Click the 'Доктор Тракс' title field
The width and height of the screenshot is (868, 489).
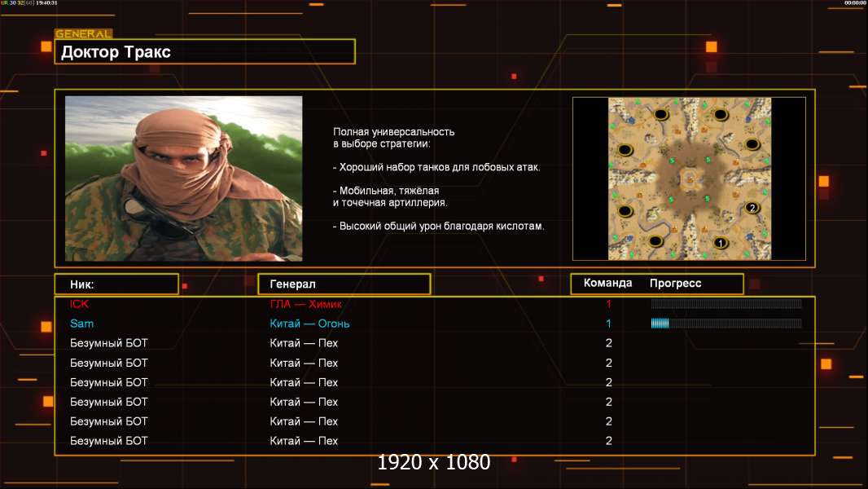tap(205, 51)
